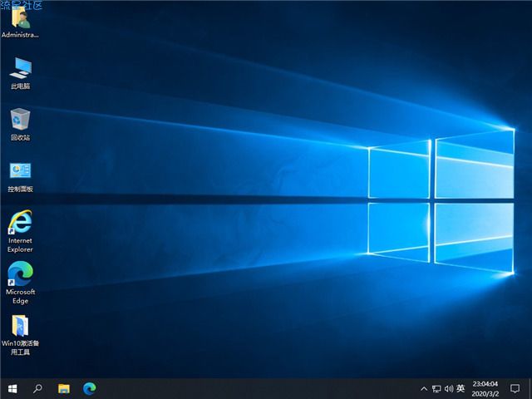This screenshot has width=532, height=399.
Task: Launch Microsoft Edge from the taskbar
Action: tap(90, 388)
